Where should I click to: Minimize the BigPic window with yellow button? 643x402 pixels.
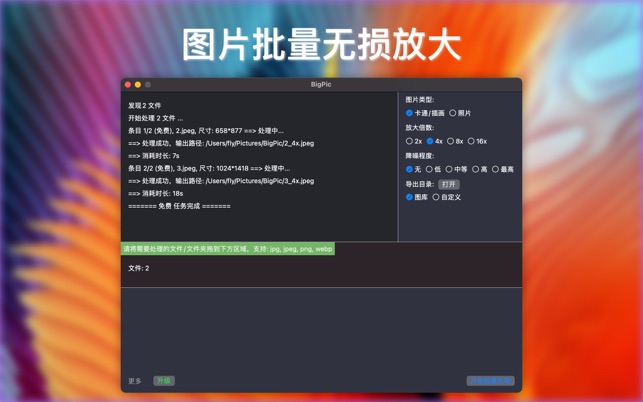pos(138,85)
